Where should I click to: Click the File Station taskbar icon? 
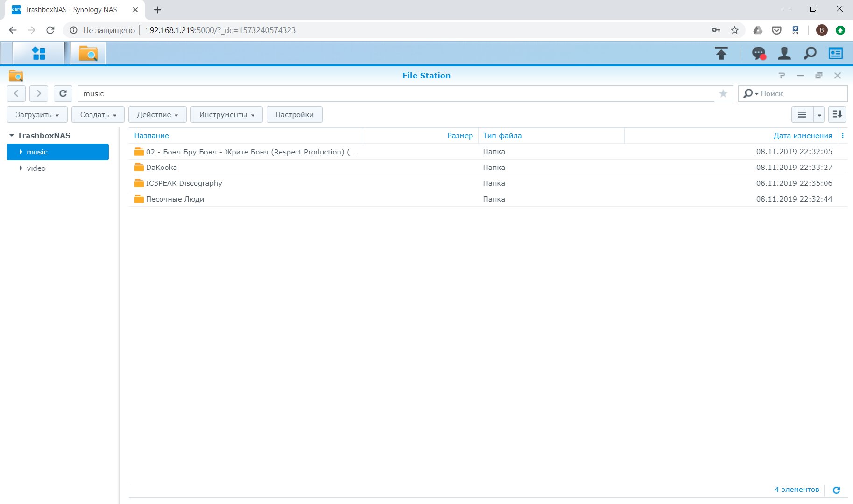(x=88, y=53)
